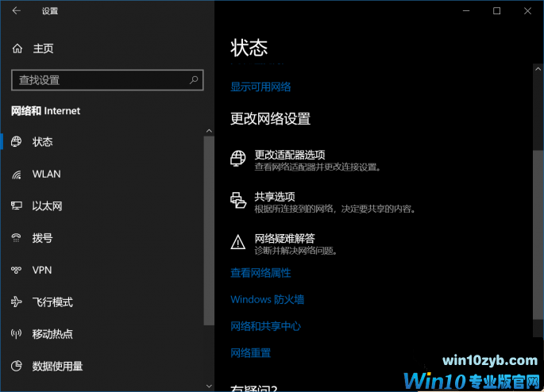
Task: Click the warning triangle icon for 网络疑难解答
Action: (238, 242)
